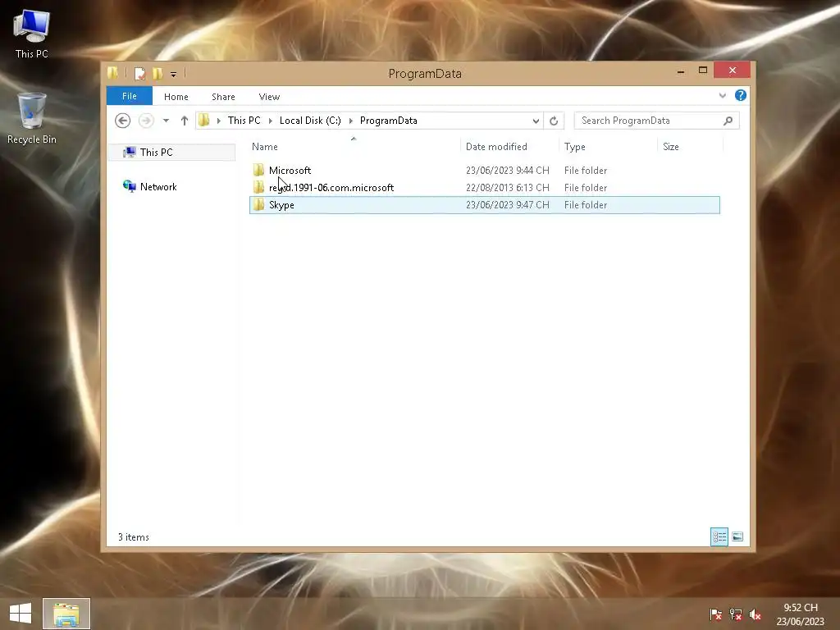Open the Windows Start button
This screenshot has width=840, height=630.
pos(21,614)
